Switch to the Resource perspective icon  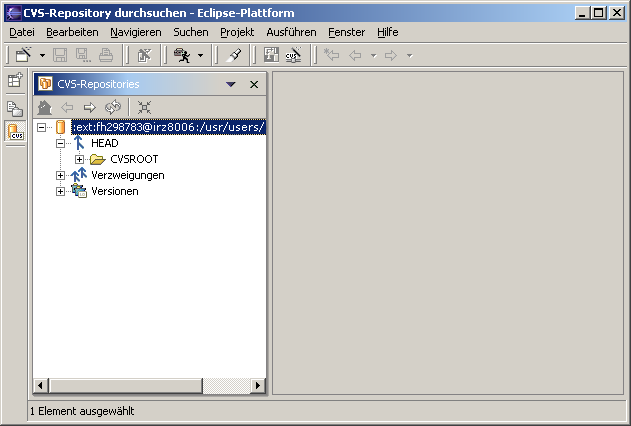[15, 109]
